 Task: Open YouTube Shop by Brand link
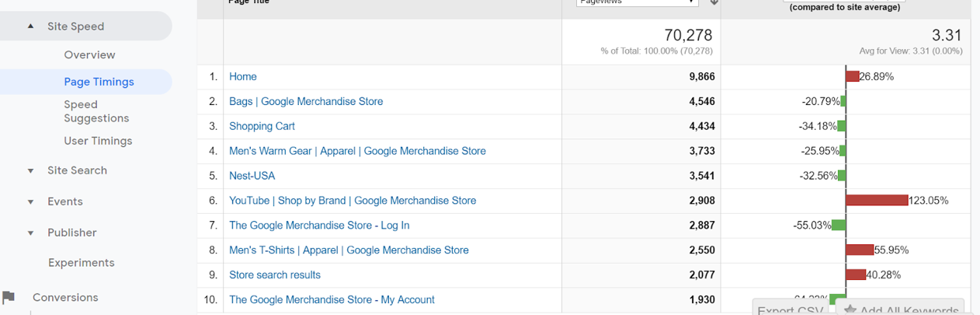[x=353, y=201]
